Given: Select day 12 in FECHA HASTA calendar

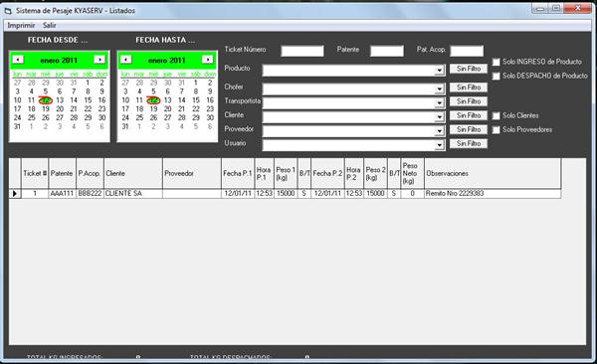Looking at the screenshot, I should click(x=153, y=100).
